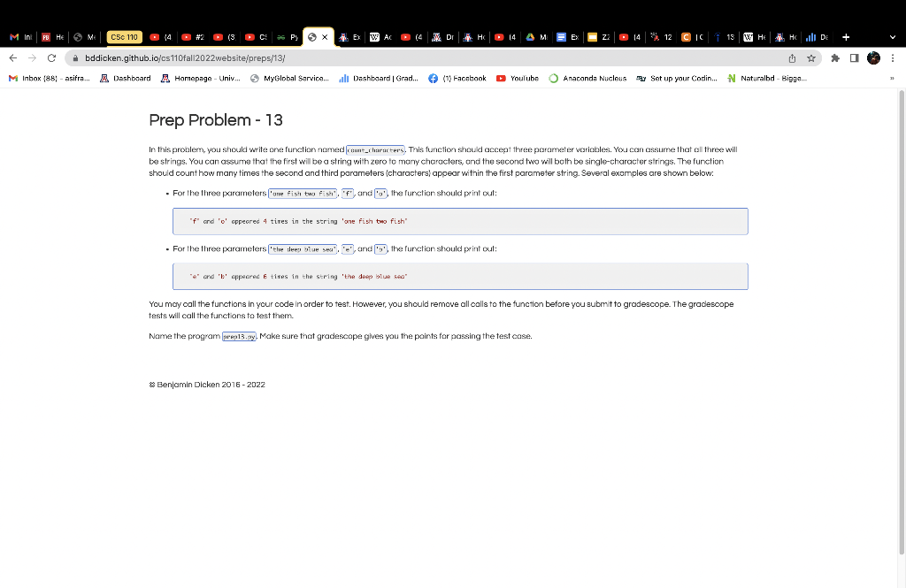
Task: Bookmark this page with the star icon
Action: pyautogui.click(x=811, y=57)
